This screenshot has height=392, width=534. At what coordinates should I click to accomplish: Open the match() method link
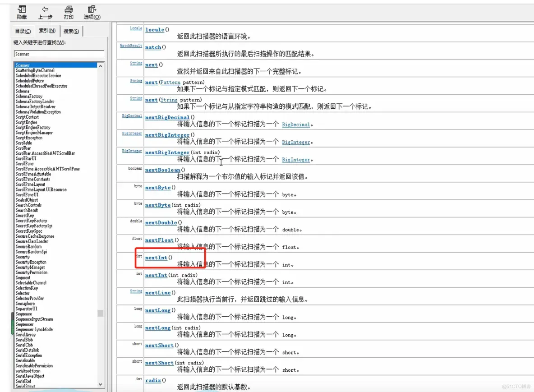[x=153, y=47]
